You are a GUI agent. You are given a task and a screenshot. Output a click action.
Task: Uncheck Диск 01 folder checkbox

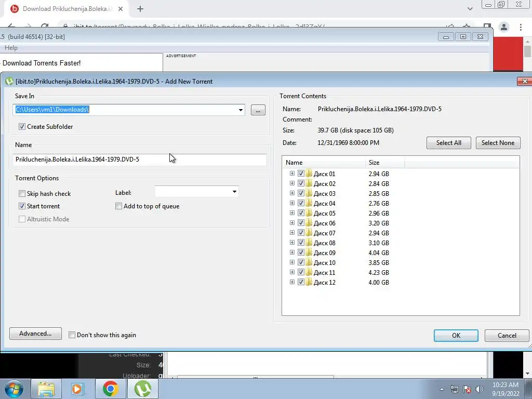click(x=301, y=174)
